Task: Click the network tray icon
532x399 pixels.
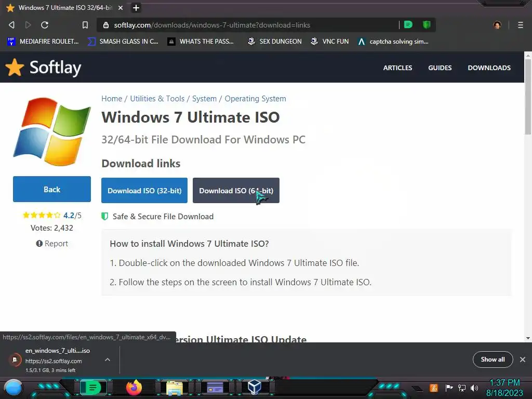Action: pos(461,388)
